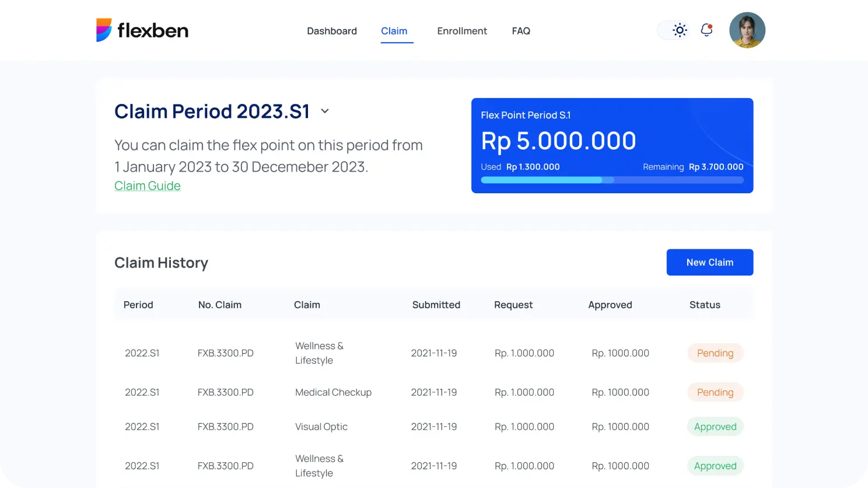This screenshot has width=868, height=488.
Task: Click the flex point usage progress bar
Action: point(611,180)
